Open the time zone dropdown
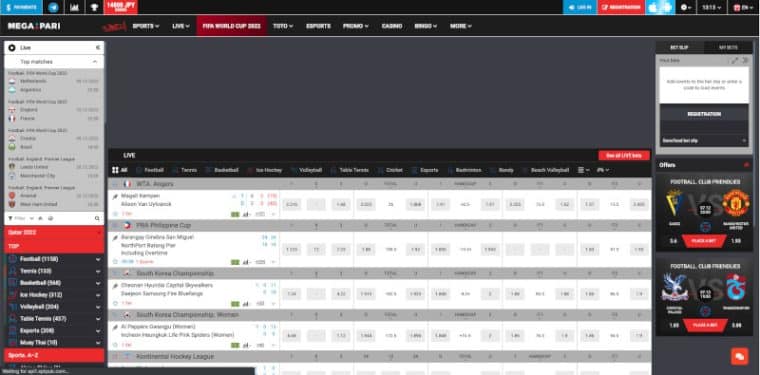760x375 pixels. [712, 7]
